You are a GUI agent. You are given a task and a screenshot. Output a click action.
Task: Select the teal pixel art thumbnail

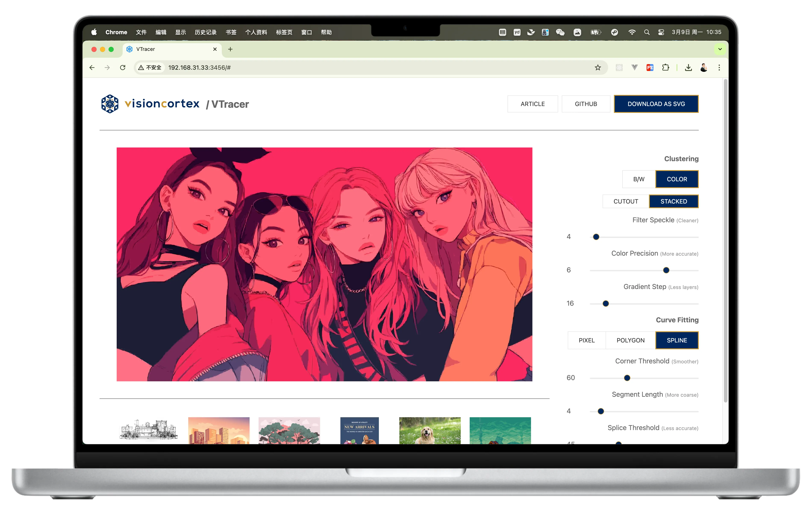coord(500,431)
